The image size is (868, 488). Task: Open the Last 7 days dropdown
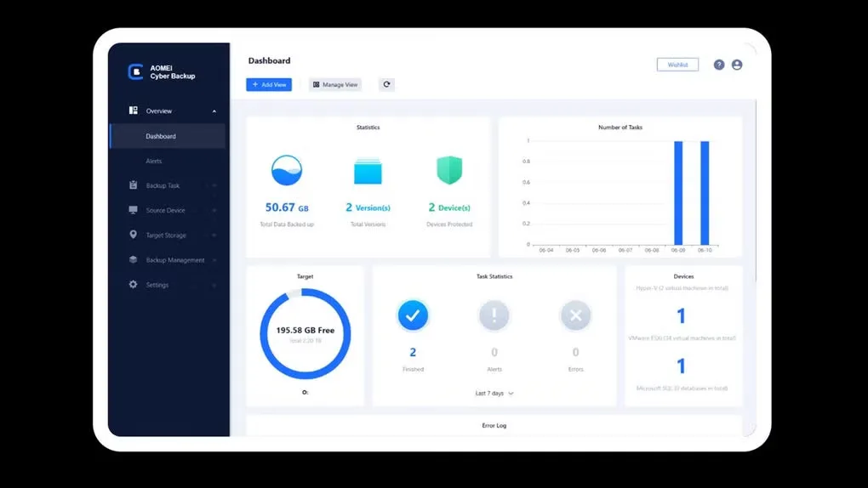pos(494,394)
